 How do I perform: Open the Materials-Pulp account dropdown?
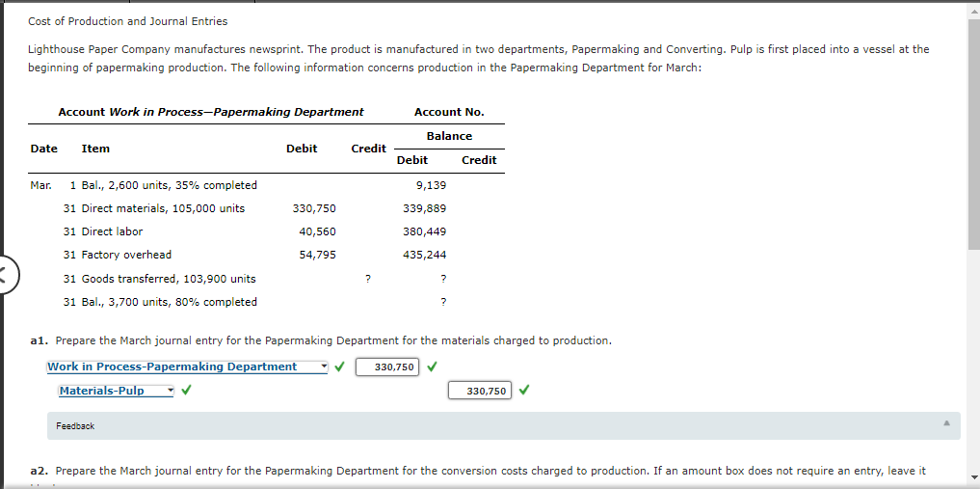pos(117,391)
